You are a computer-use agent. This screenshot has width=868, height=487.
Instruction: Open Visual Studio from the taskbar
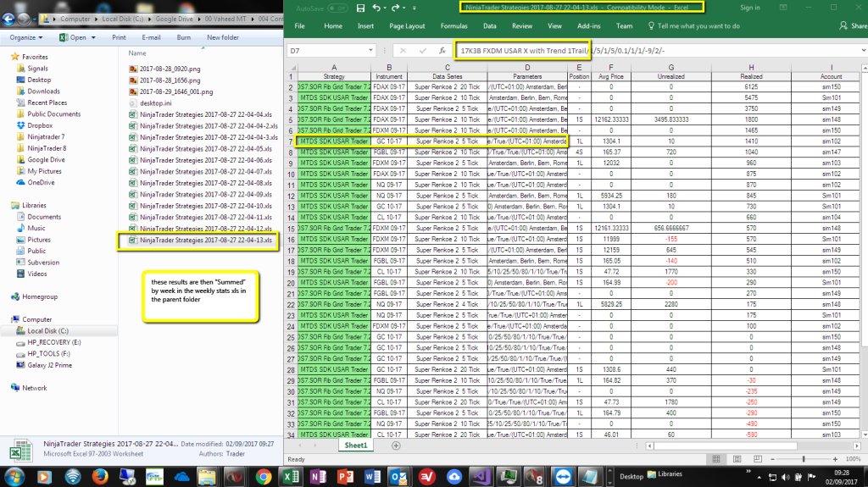point(481,476)
